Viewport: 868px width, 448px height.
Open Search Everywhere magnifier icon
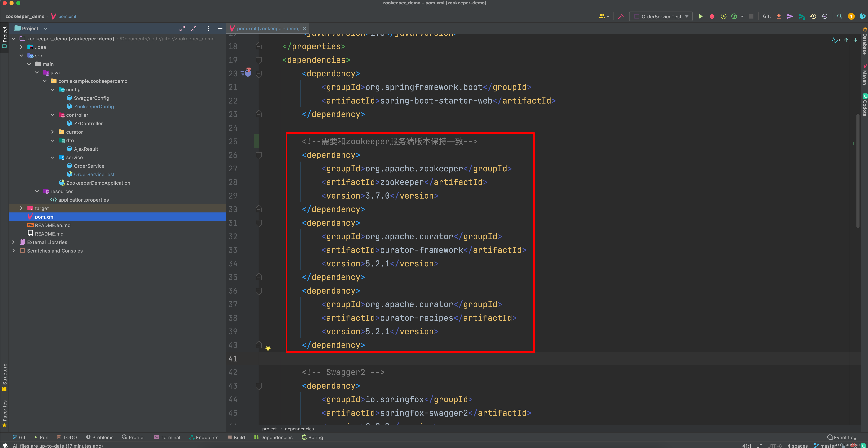coord(839,16)
